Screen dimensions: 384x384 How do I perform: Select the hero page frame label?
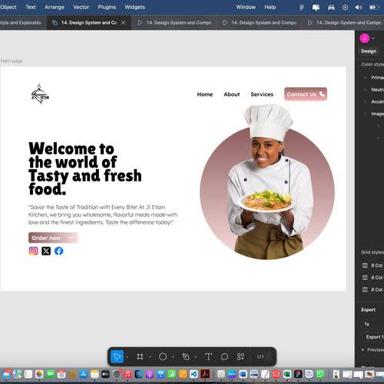point(11,61)
